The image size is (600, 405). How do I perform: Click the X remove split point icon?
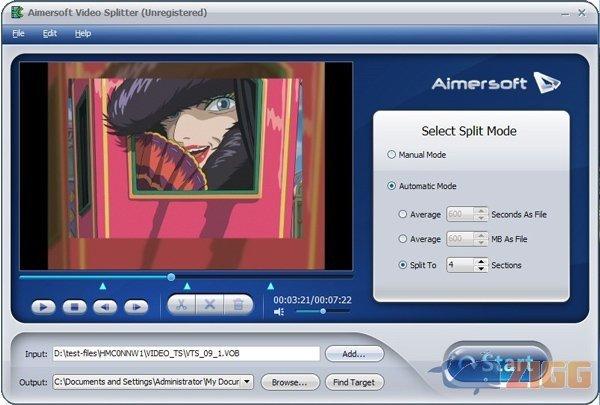click(x=210, y=305)
